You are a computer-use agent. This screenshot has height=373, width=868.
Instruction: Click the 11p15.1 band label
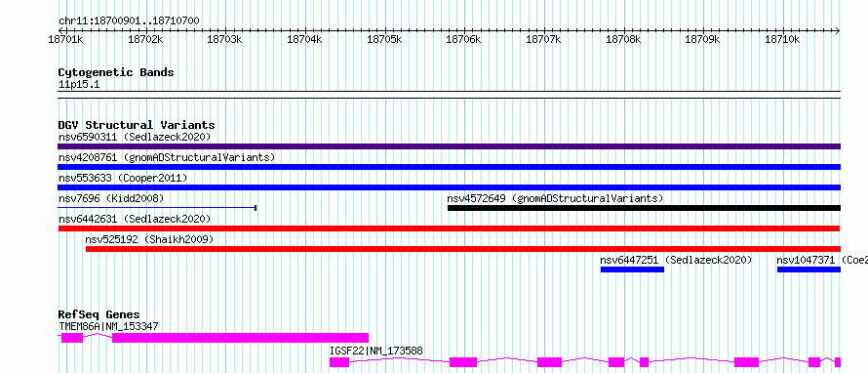(x=79, y=85)
